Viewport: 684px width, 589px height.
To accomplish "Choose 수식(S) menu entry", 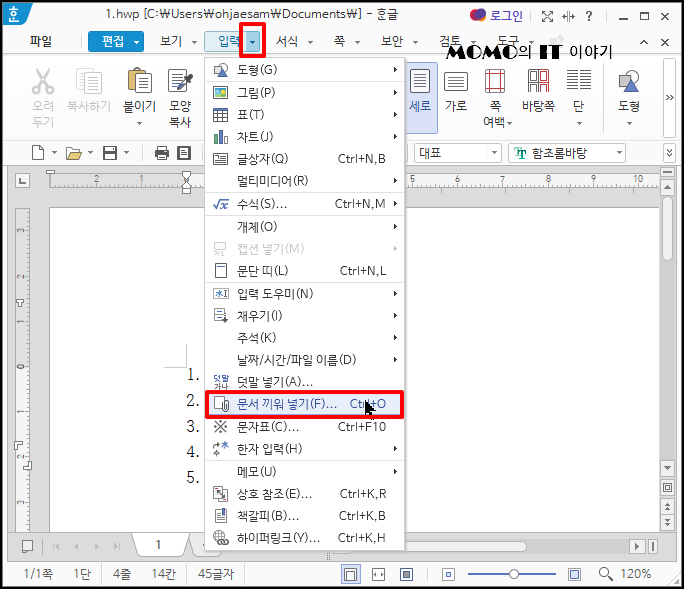I will [x=304, y=204].
